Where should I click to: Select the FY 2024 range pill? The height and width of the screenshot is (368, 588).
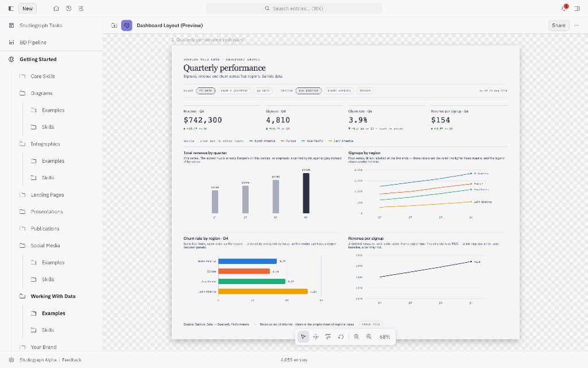206,90
